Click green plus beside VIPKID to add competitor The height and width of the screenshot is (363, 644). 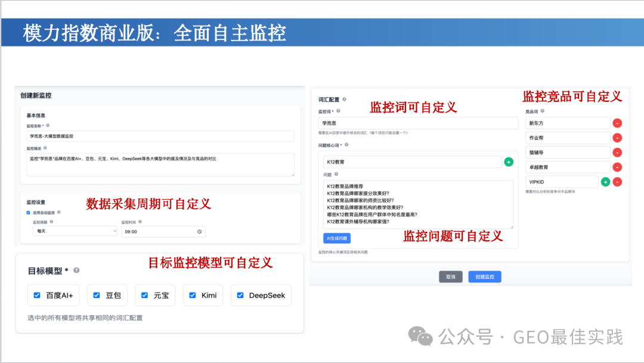tap(605, 182)
